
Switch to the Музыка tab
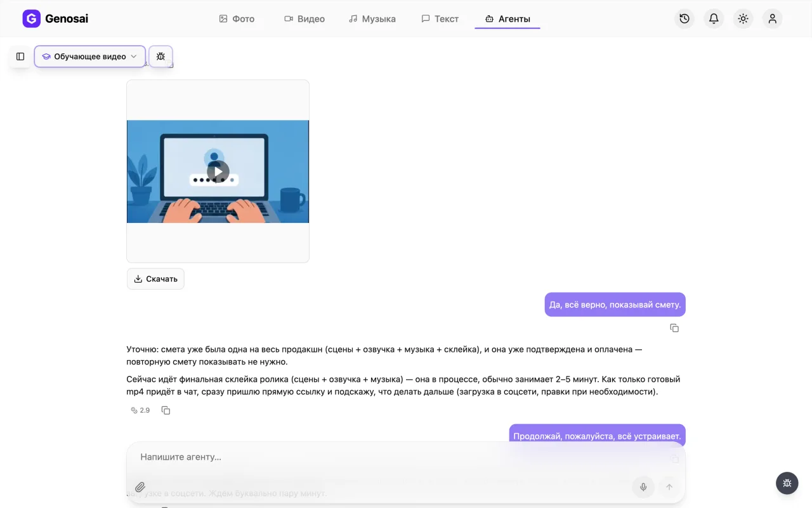[372, 19]
